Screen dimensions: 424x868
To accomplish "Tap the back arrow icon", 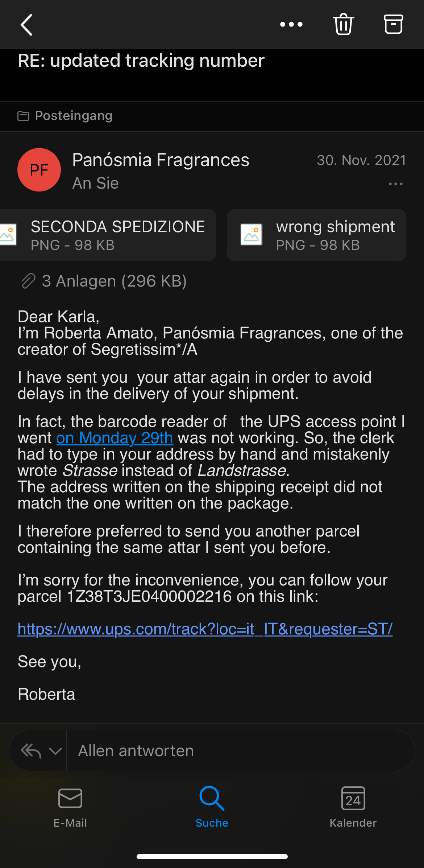I will [26, 25].
